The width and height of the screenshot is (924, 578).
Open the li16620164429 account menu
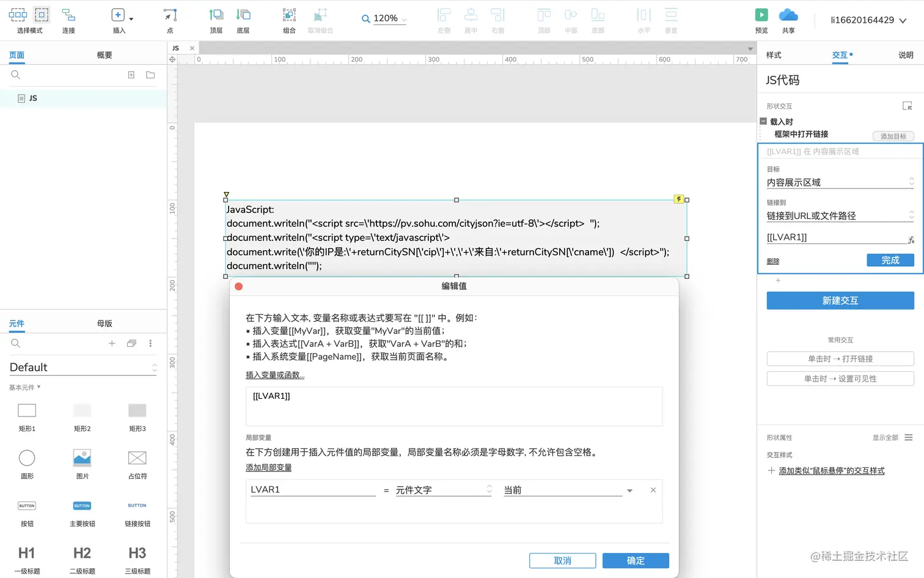(x=868, y=20)
